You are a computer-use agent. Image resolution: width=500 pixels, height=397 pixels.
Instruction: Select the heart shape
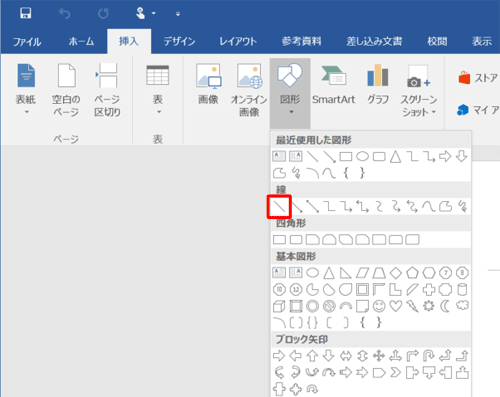coord(396,306)
